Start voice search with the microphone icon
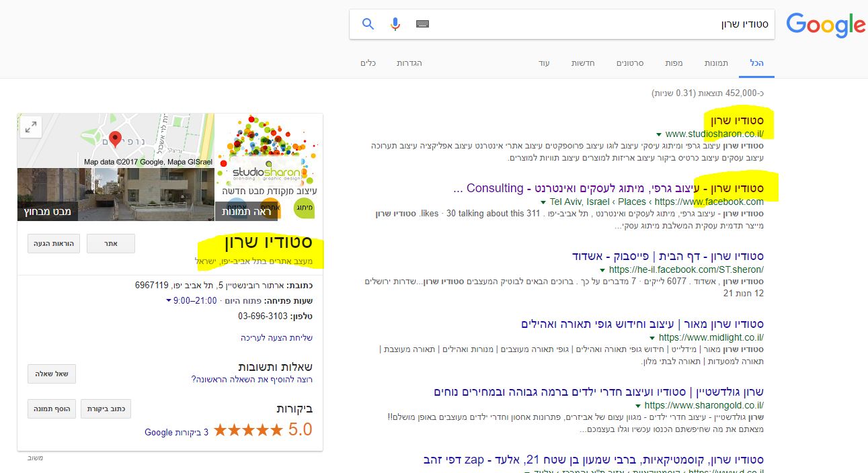868x473 pixels. point(395,24)
